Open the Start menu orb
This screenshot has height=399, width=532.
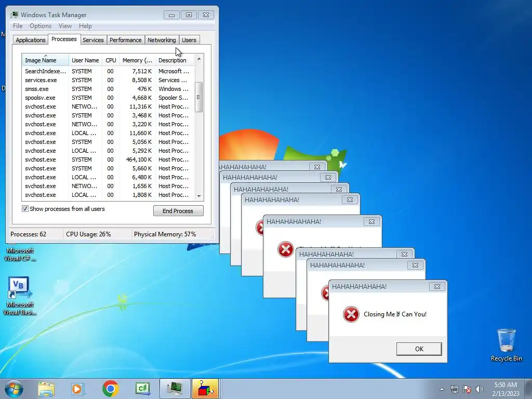pyautogui.click(x=14, y=389)
